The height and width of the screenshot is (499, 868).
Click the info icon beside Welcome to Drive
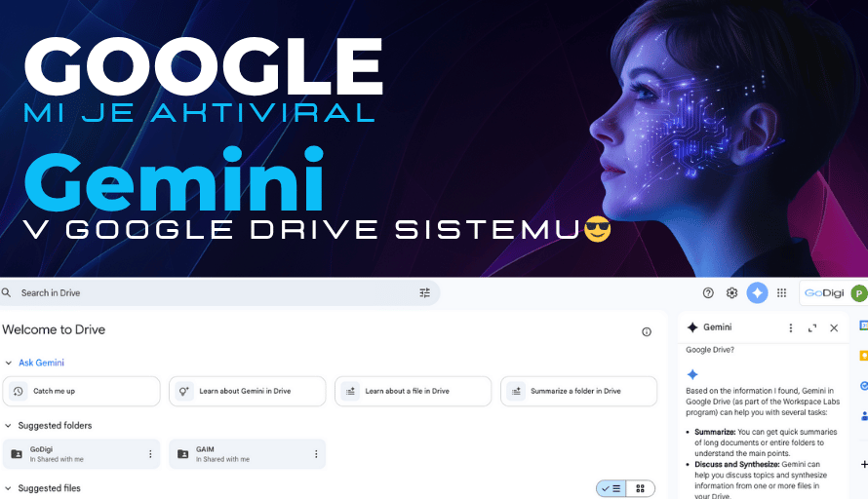646,331
